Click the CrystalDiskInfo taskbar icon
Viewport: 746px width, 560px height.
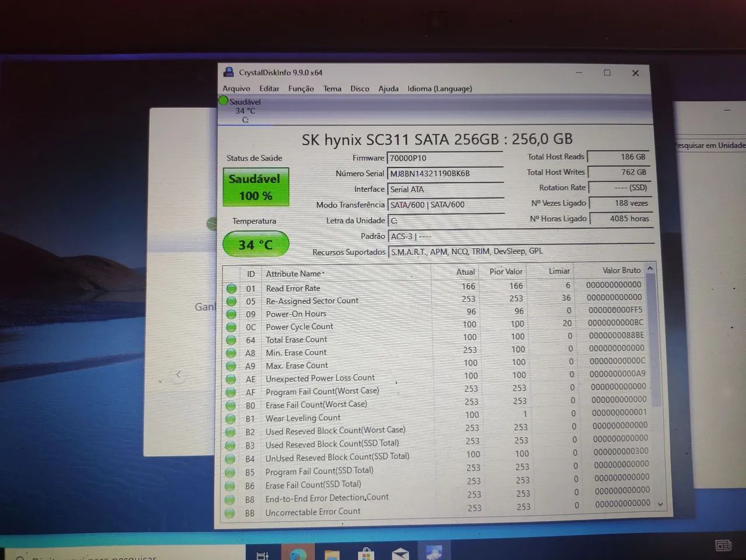(434, 552)
